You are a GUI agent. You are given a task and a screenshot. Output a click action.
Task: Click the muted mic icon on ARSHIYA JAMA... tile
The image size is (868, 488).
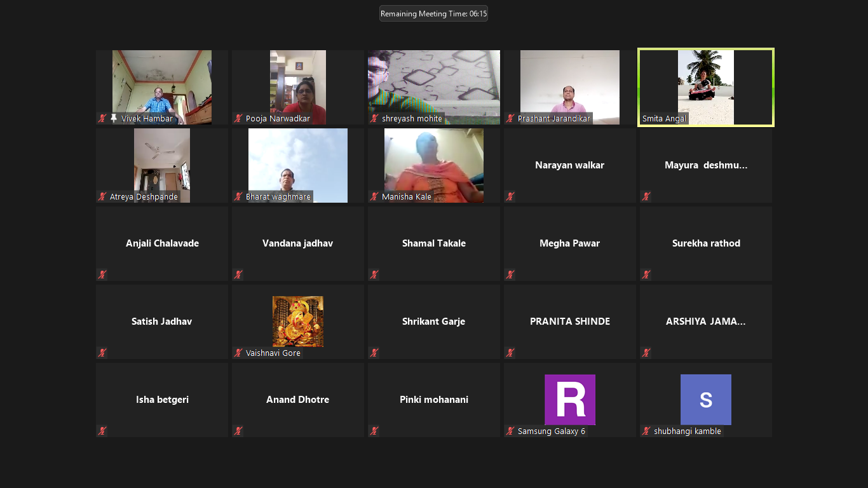646,353
